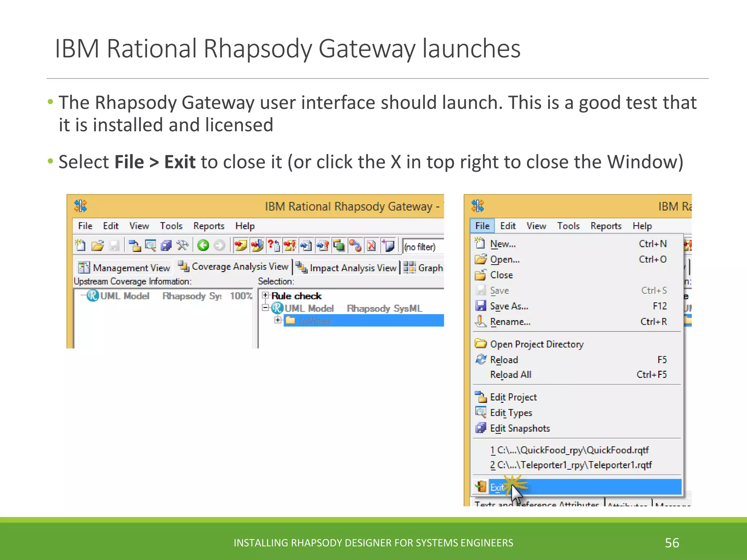Screen dimensions: 747x560
Task: Click the document with red exclamation icon
Action: click(323, 245)
